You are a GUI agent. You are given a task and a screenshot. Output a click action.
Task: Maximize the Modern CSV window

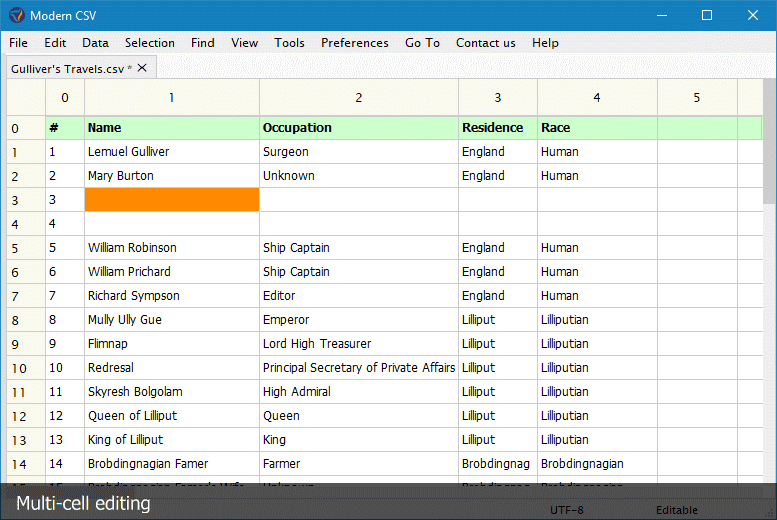(x=707, y=15)
